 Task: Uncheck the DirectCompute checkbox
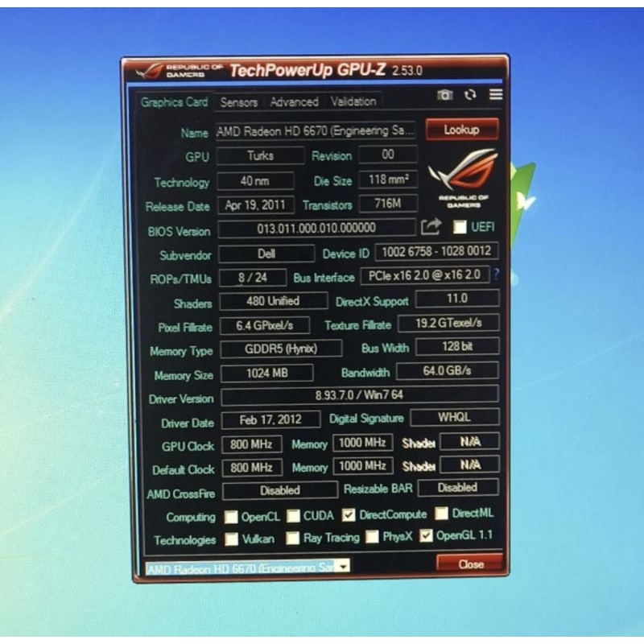349,514
